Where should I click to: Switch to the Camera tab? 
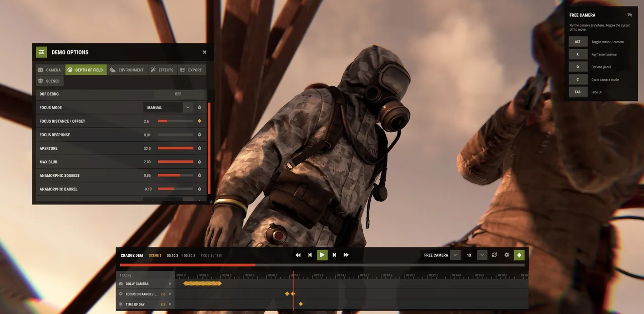[x=50, y=70]
